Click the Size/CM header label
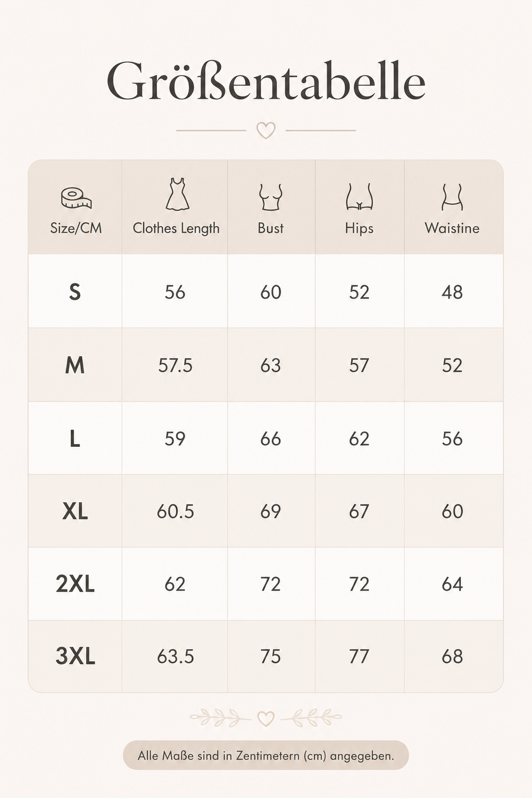This screenshot has width=532, height=798. [x=76, y=228]
